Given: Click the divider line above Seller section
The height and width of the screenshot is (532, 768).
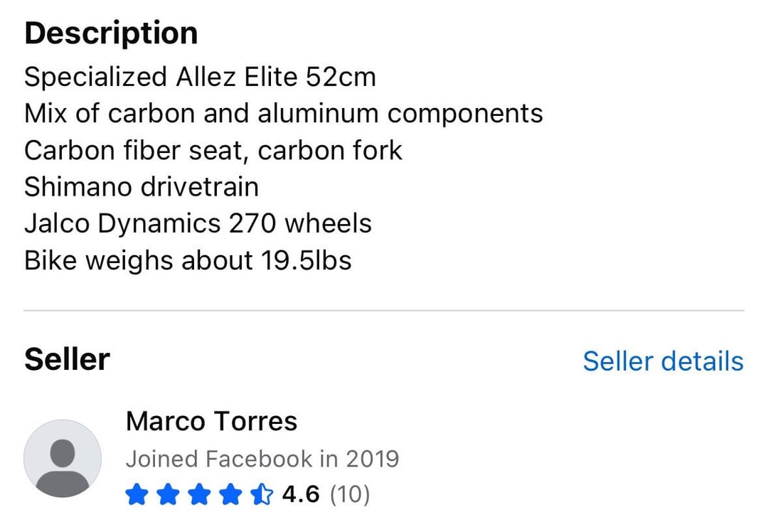Looking at the screenshot, I should pos(384,311).
